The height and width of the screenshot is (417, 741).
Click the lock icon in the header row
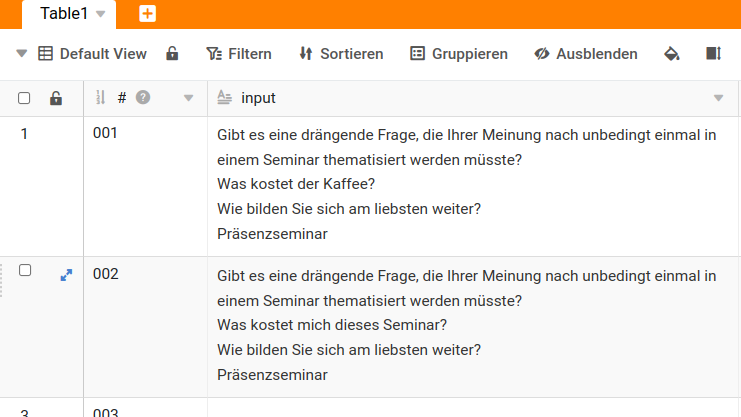(x=56, y=98)
